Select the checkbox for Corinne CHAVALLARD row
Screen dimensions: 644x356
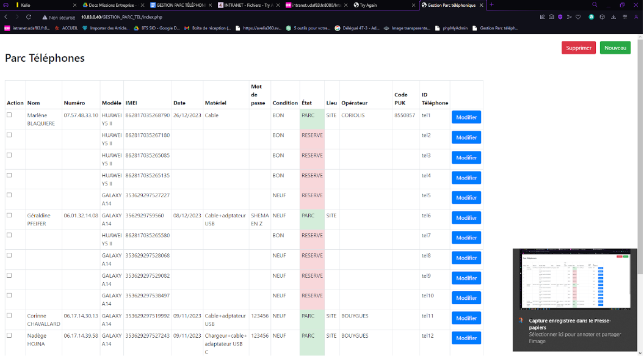click(9, 316)
